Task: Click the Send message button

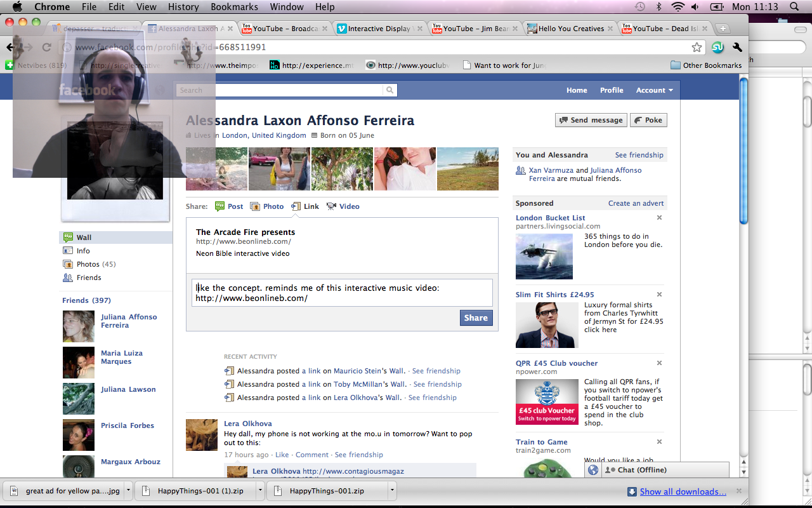Action: tap(591, 120)
